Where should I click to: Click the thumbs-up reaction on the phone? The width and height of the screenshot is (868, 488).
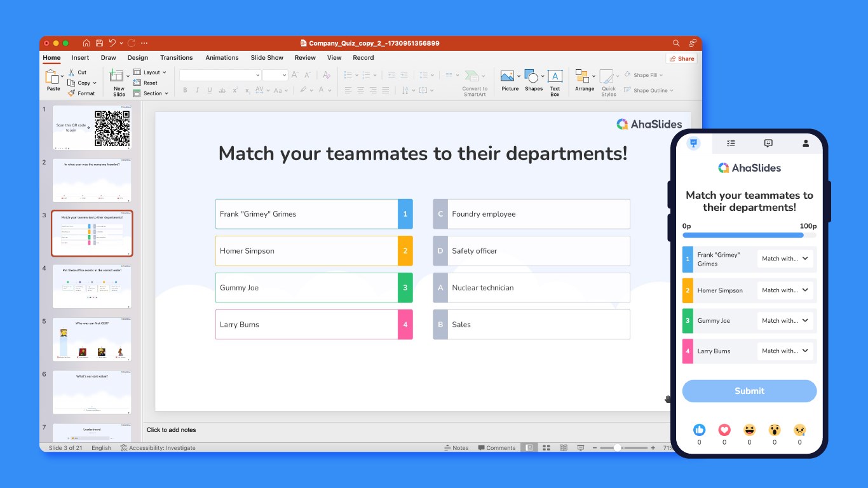[699, 430]
